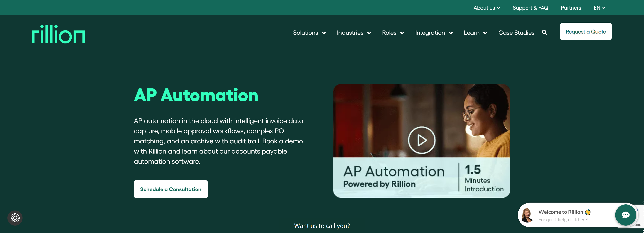644x233 pixels.
Task: Click 'For quick help, click here!' text
Action: 563,219
